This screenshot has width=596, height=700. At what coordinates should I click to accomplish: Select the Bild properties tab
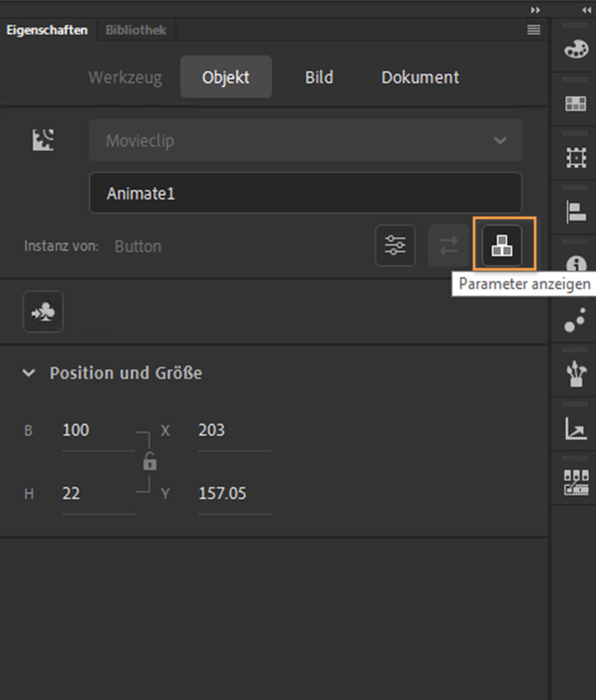click(x=319, y=77)
